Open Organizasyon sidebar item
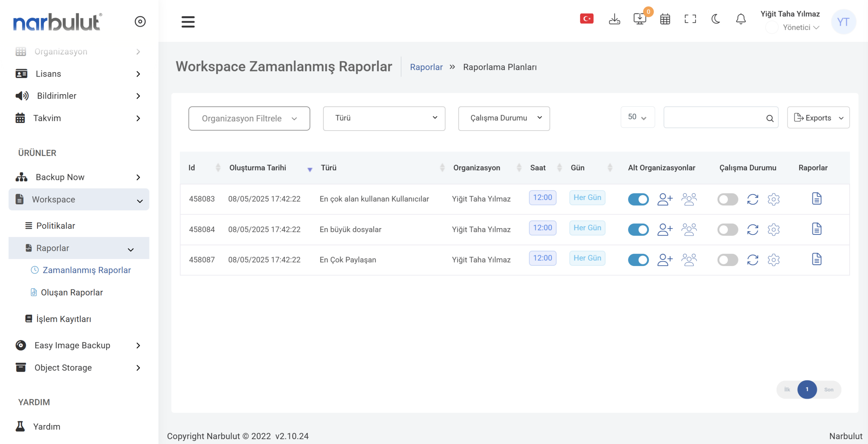The image size is (868, 444). click(x=79, y=52)
